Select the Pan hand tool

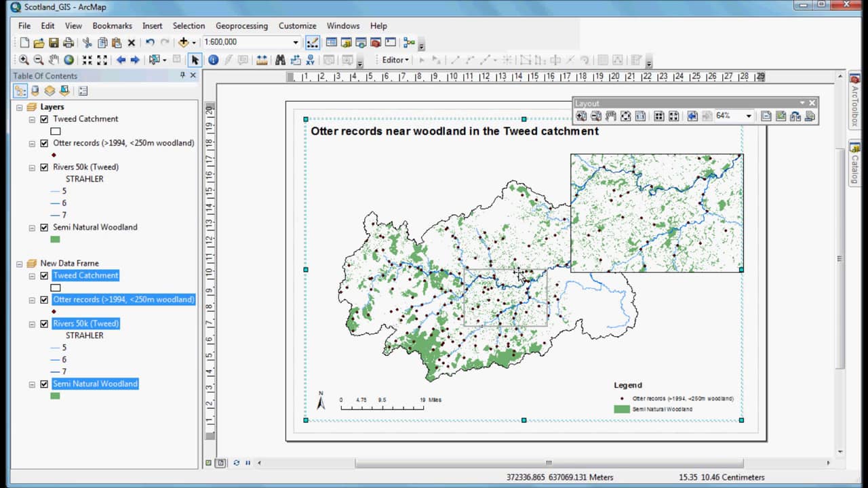coord(54,60)
